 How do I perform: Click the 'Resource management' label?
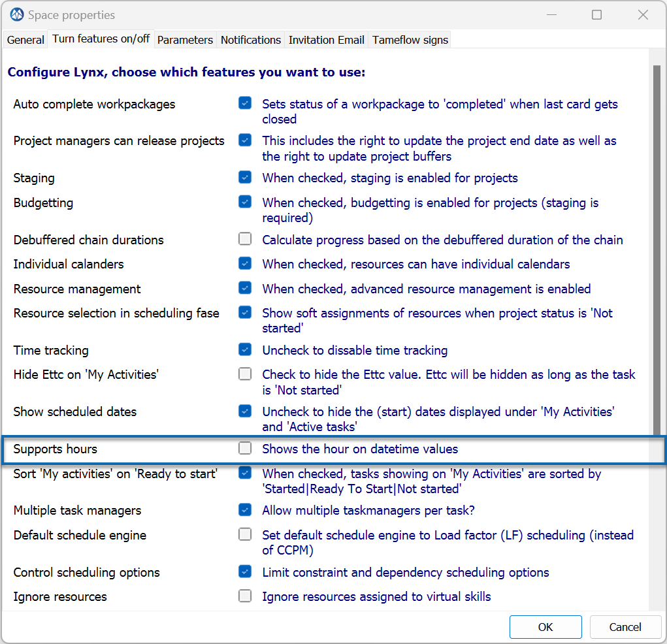[x=77, y=289]
